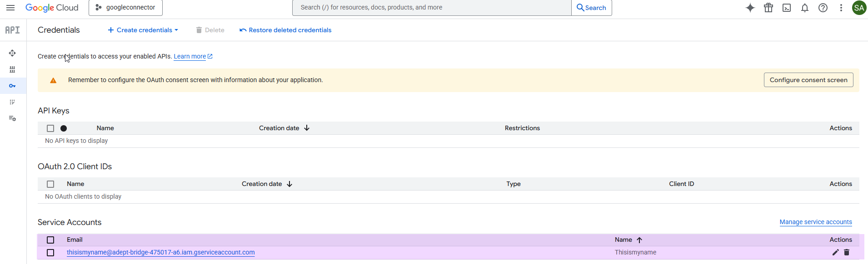
Task: Open the Manage service accounts link
Action: coord(815,222)
